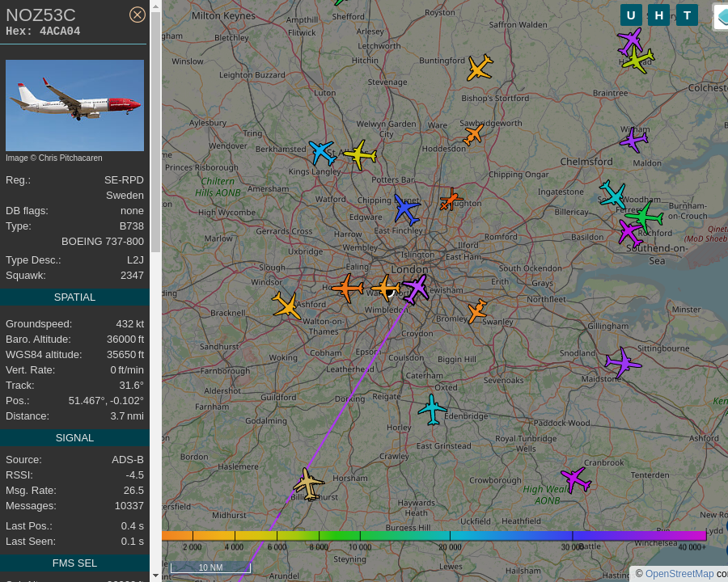Screen dimensions: 728x582
Task: Select the selected purple aircraft over London
Action: tap(416, 289)
